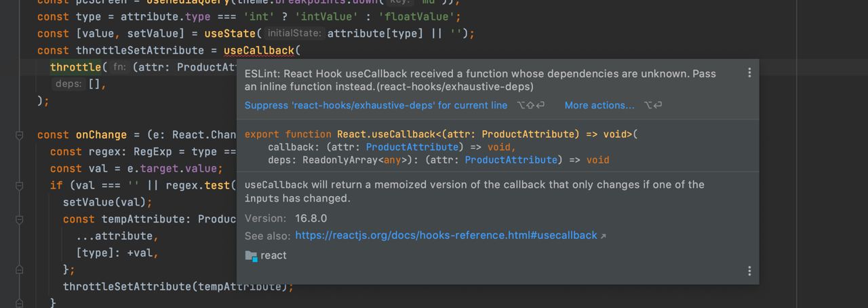Click the useState call in the editor

tap(230, 33)
